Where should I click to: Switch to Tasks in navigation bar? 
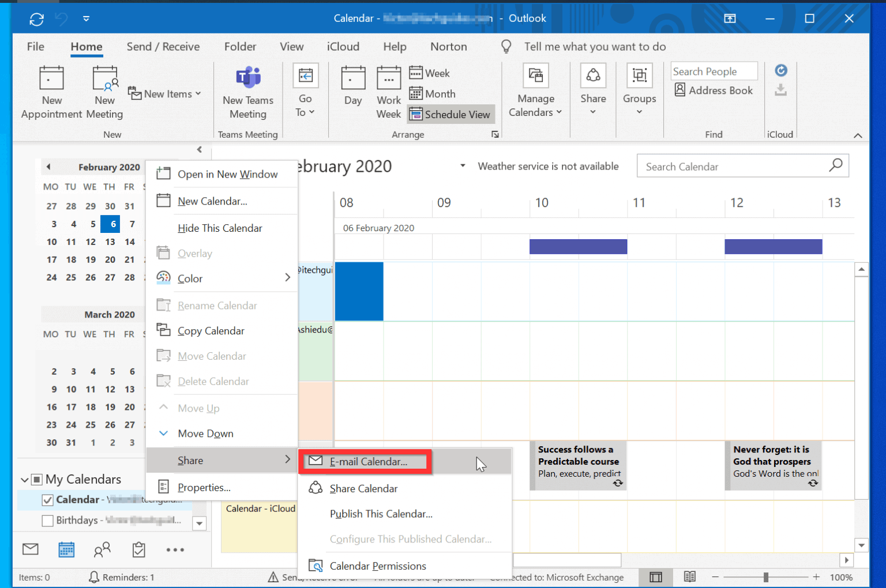[x=139, y=549]
